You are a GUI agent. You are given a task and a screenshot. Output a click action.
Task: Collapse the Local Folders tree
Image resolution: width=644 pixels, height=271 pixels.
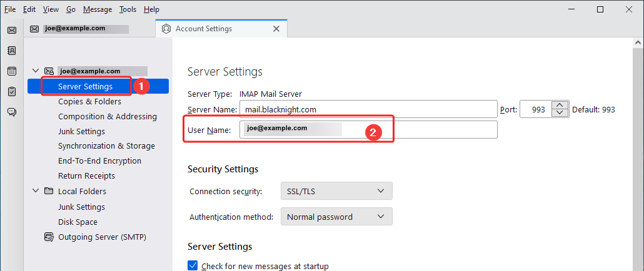[36, 191]
